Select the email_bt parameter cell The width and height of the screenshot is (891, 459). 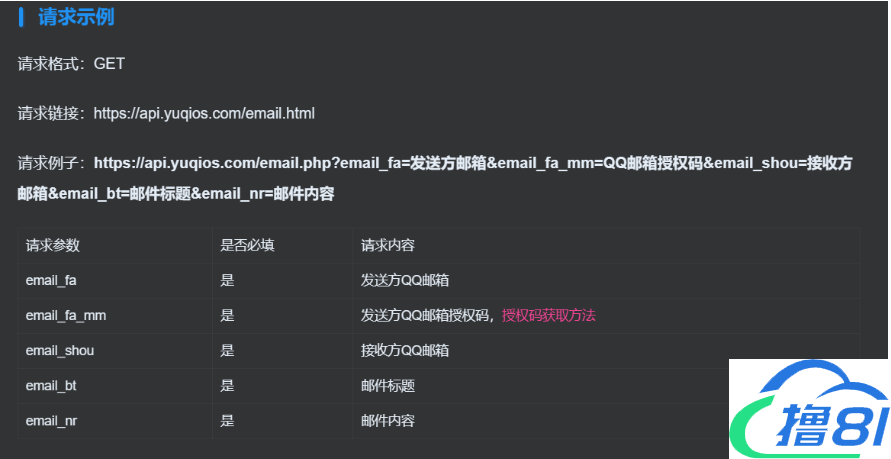[x=51, y=385]
